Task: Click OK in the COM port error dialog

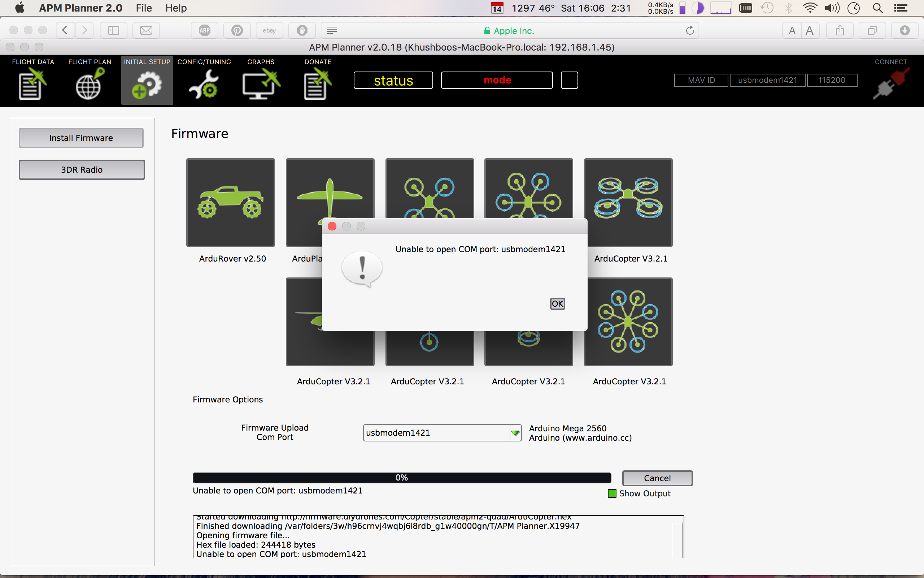Action: [557, 304]
